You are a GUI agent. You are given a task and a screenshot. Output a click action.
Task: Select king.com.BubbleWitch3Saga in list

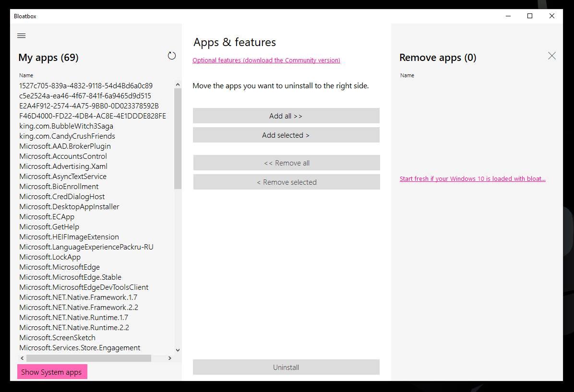pos(66,126)
